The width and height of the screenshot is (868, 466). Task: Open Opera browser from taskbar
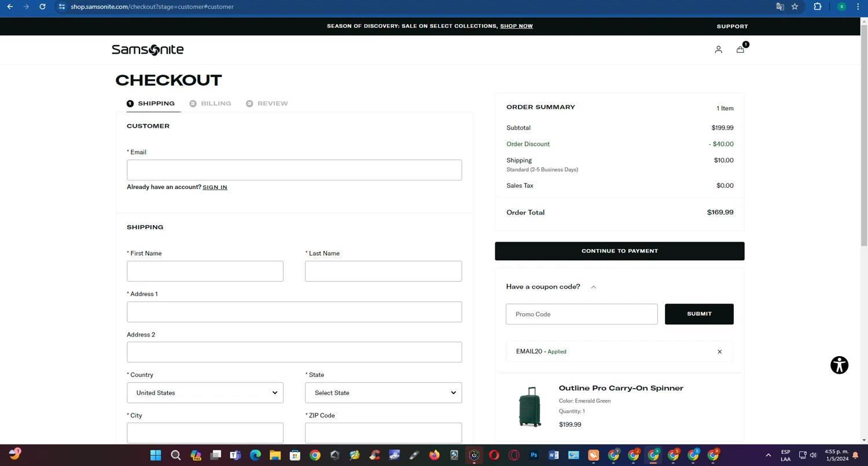494,455
